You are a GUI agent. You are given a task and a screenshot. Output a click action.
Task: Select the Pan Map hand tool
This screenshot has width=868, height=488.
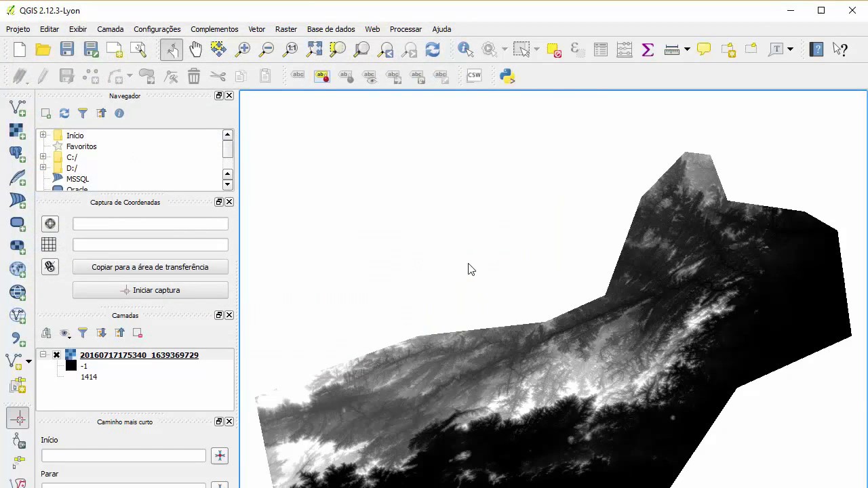coord(195,49)
